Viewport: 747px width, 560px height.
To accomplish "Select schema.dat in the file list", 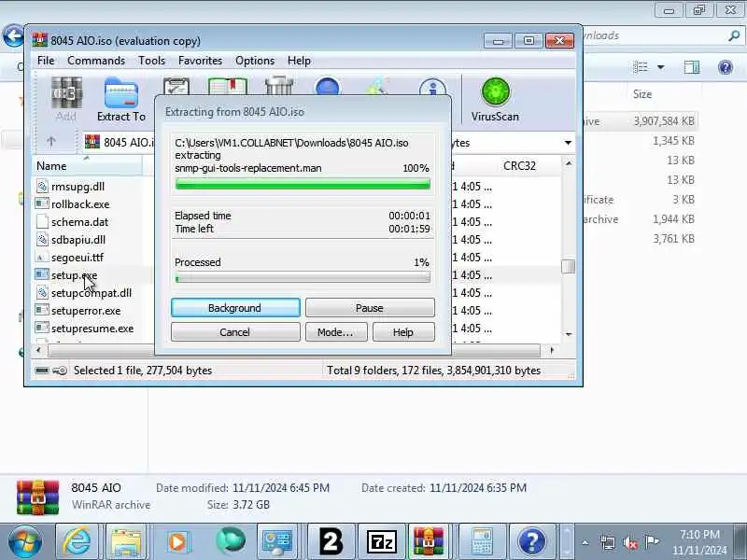I will point(73,222).
